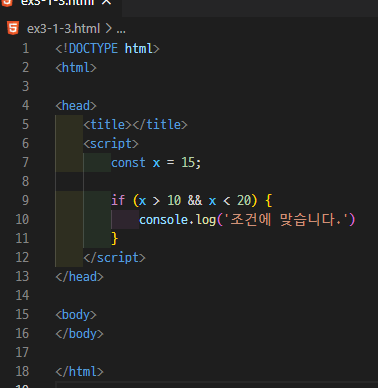
Task: Click the number 10 in the condition
Action: pyautogui.click(x=174, y=200)
